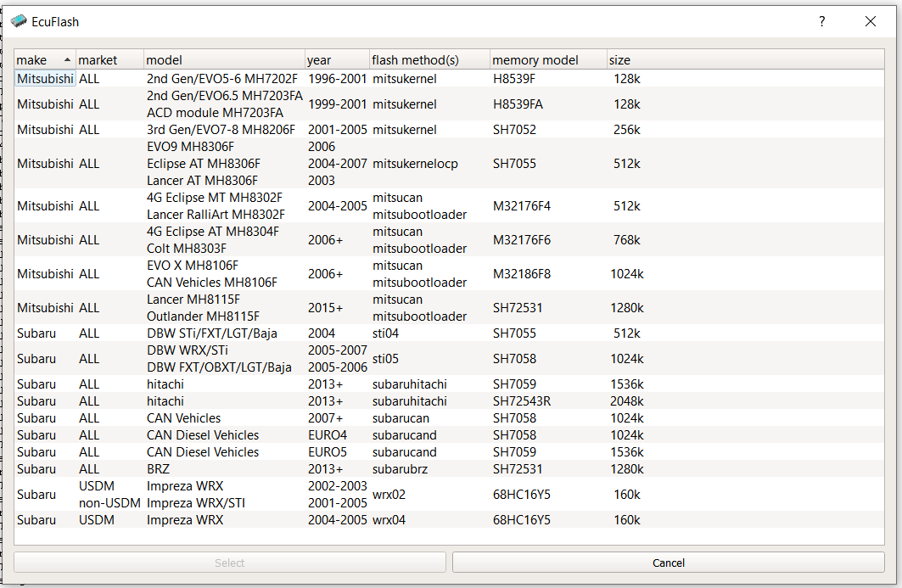
Task: Select the 2nd Gen/EVO5-6 MH7202F row
Action: tap(221, 78)
